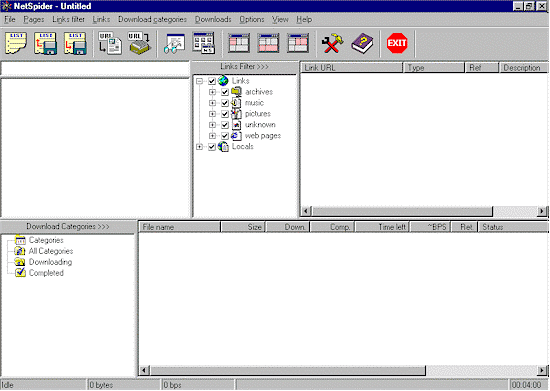
Task: Open the Download categories menu
Action: click(x=152, y=19)
